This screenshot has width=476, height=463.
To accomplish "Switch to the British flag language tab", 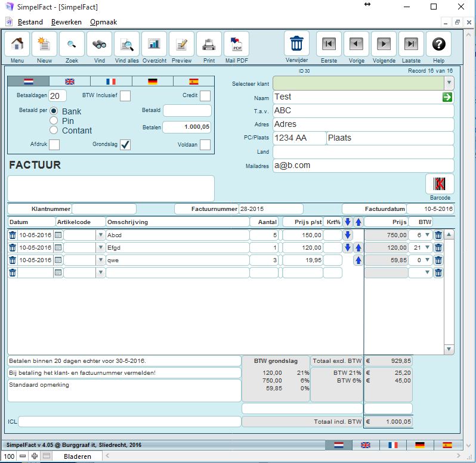I will point(70,82).
